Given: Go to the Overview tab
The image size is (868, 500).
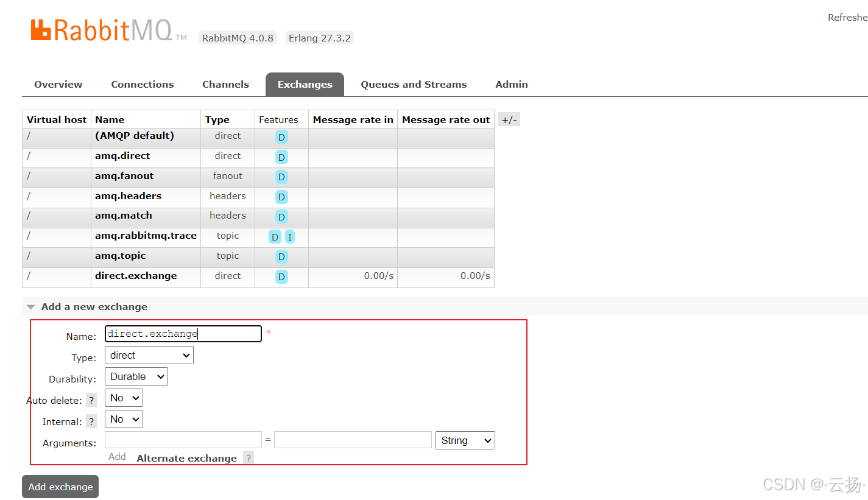Looking at the screenshot, I should [x=58, y=85].
